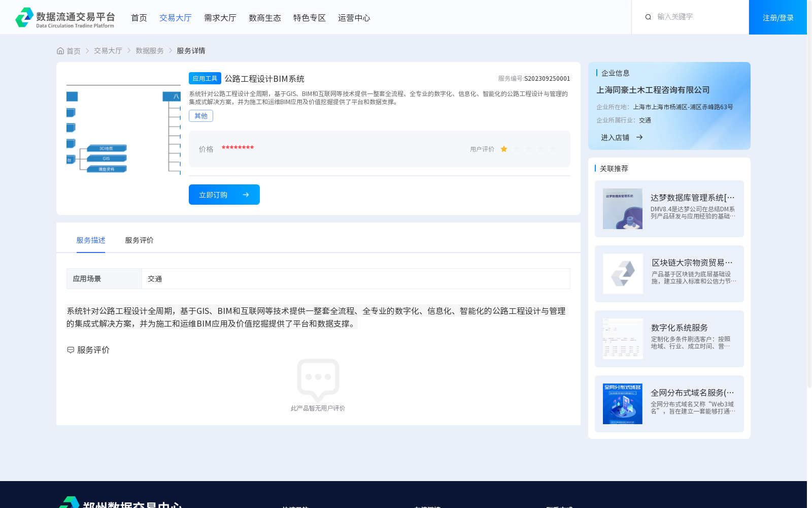Click the third rating star
Screen dimensions: 812x508
(528, 149)
